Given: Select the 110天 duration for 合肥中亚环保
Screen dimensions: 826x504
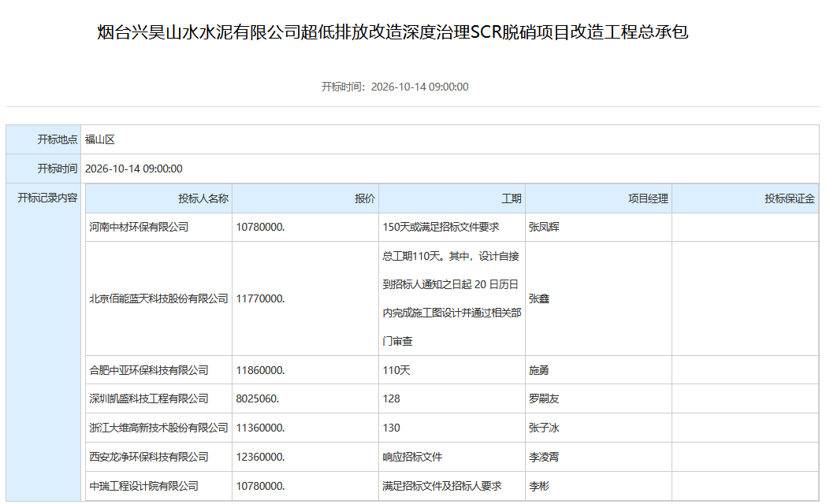Looking at the screenshot, I should pyautogui.click(x=396, y=370).
